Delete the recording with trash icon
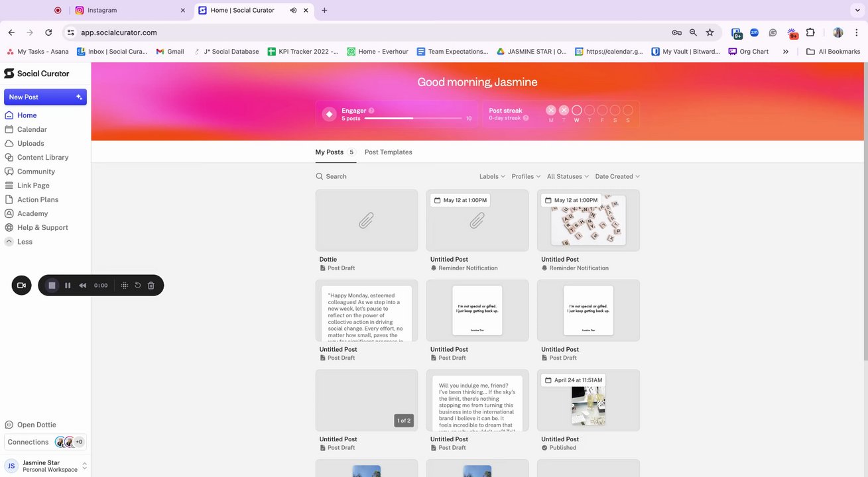The width and height of the screenshot is (868, 477). pos(151,286)
